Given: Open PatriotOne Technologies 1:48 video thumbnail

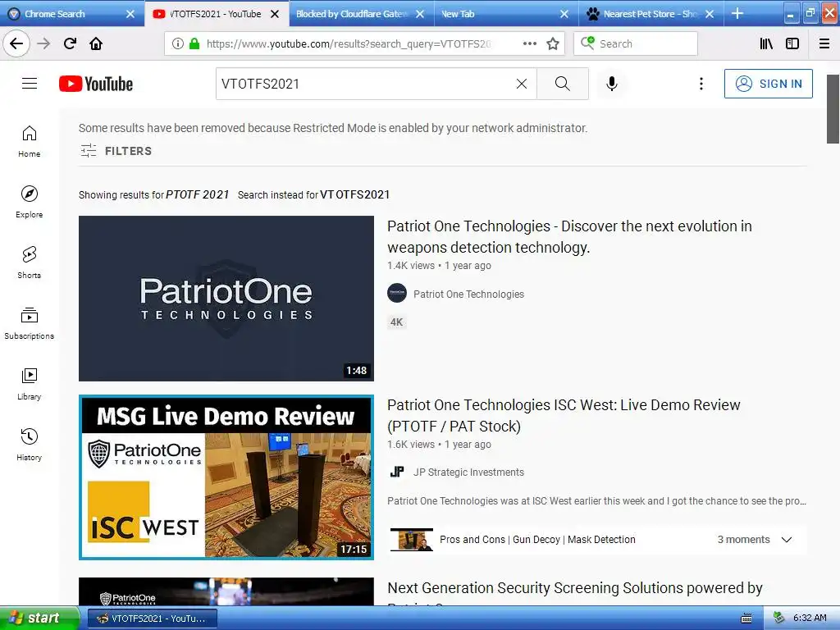Looking at the screenshot, I should coord(226,299).
